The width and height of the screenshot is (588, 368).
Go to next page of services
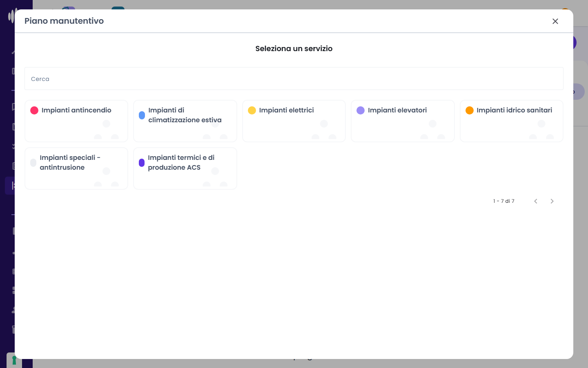552,201
